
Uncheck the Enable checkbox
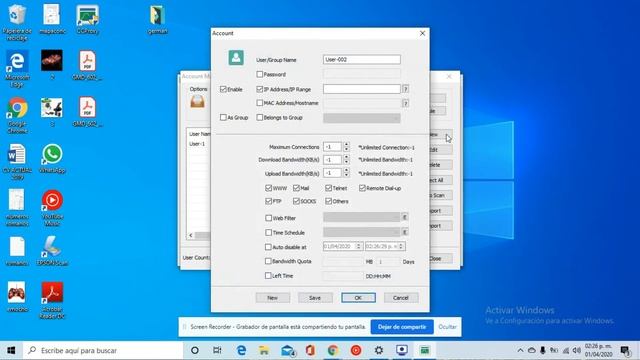(223, 89)
